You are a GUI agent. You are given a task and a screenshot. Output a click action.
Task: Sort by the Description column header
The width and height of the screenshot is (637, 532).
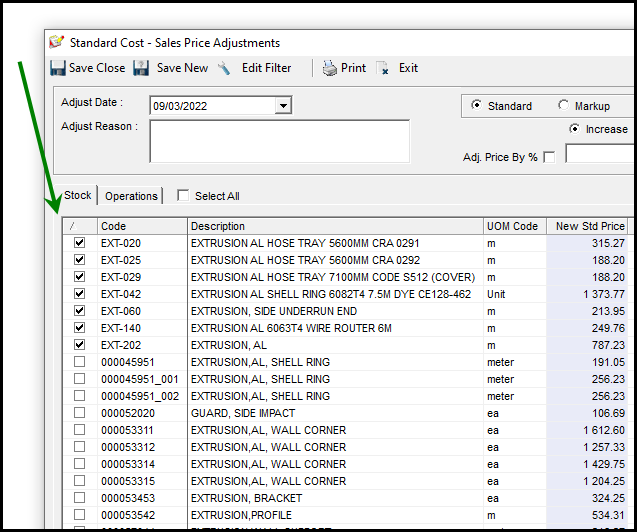334,226
